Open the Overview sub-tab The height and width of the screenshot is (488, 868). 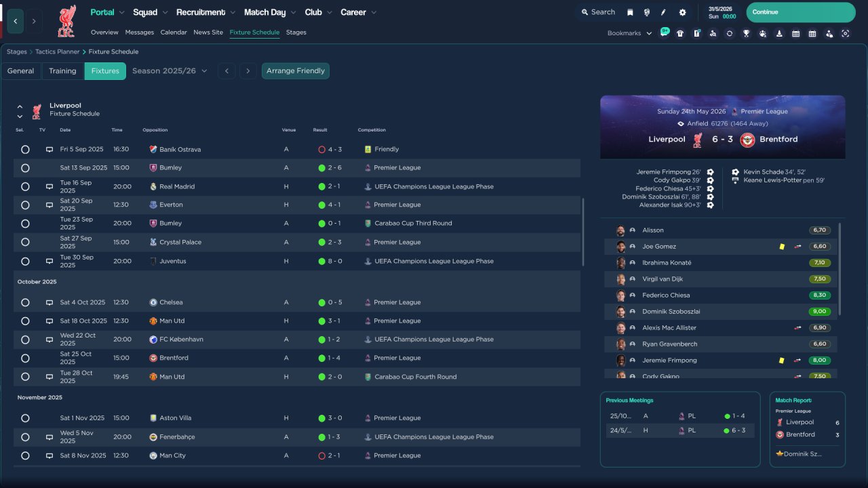pos(104,33)
